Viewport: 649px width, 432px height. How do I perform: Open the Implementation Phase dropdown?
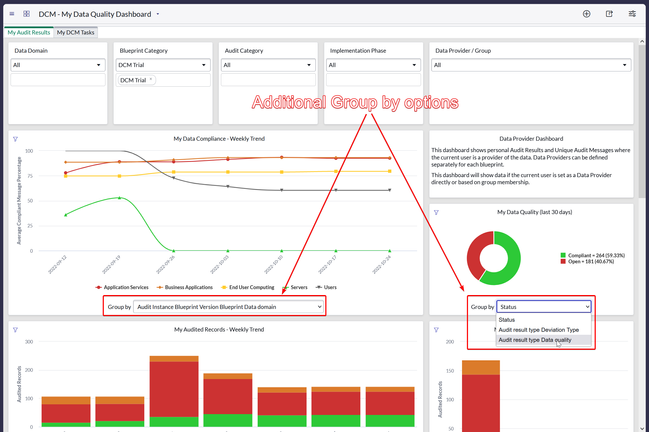[373, 65]
